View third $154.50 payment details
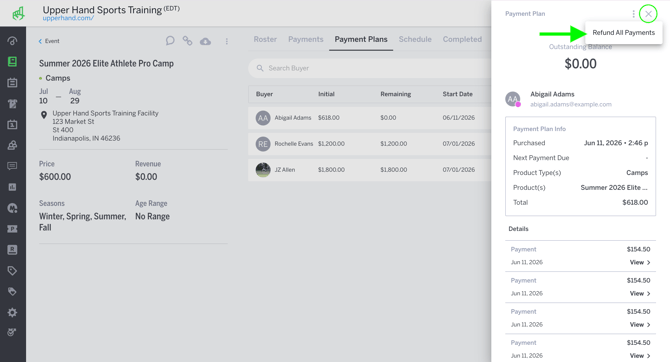This screenshot has height=362, width=670. click(640, 325)
